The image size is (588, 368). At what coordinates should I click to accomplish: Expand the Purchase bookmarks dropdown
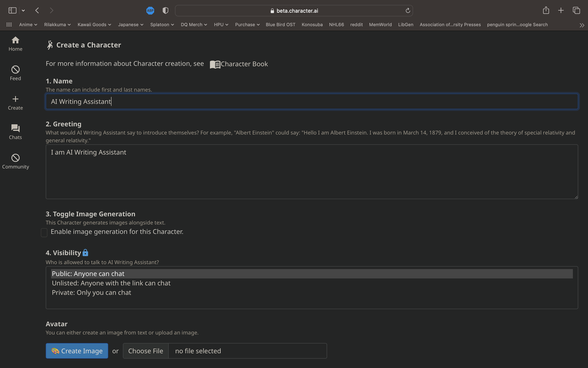[x=247, y=25]
